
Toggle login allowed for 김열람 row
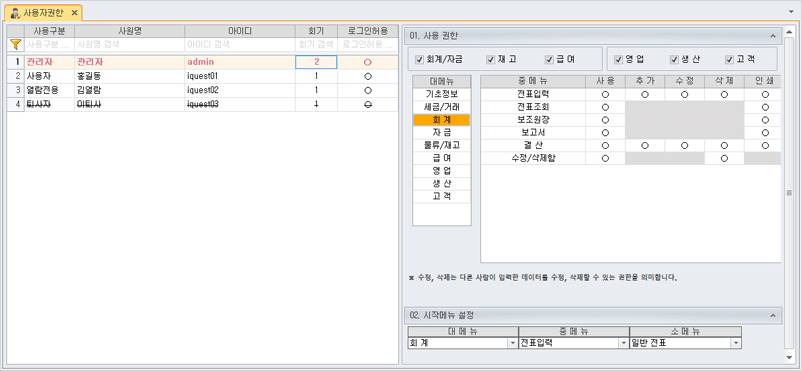coord(367,90)
